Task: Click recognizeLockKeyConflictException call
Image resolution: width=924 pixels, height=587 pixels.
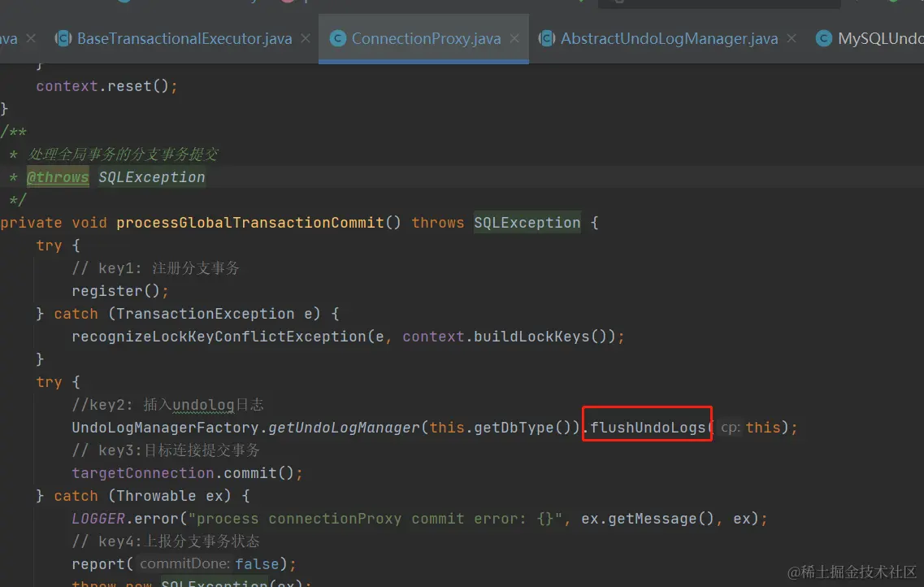Action: coord(219,337)
